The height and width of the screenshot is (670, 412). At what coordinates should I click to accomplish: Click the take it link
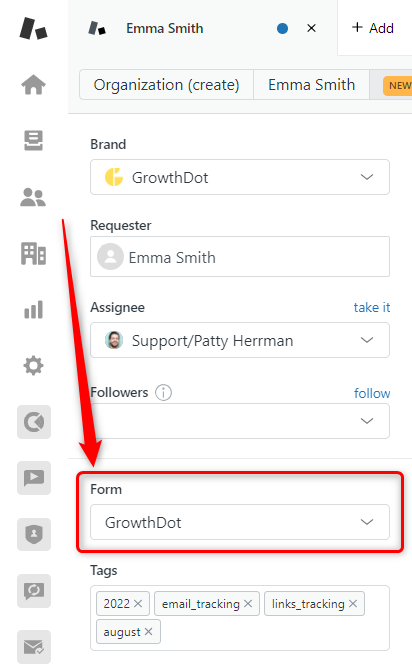pos(372,307)
